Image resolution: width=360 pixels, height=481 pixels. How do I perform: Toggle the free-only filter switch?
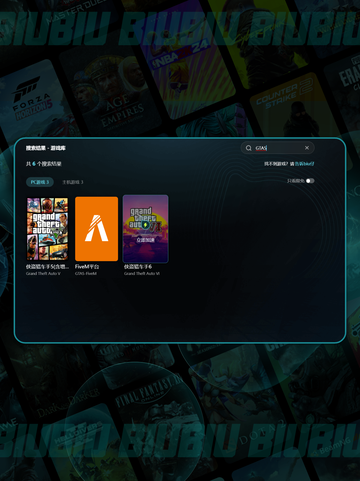tap(310, 181)
